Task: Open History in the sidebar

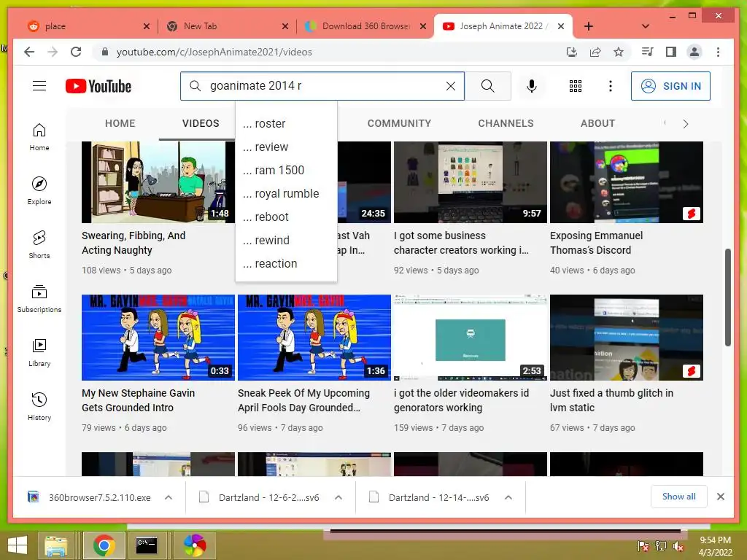Action: click(39, 406)
